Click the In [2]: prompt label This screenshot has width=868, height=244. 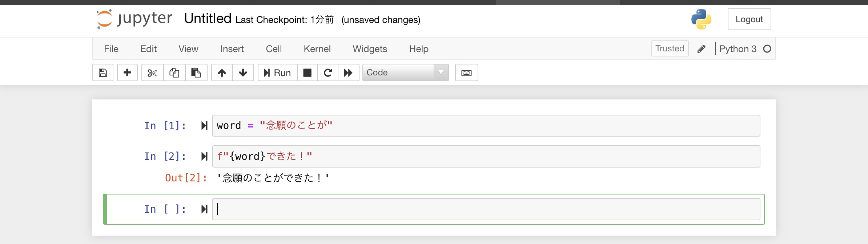(x=165, y=156)
